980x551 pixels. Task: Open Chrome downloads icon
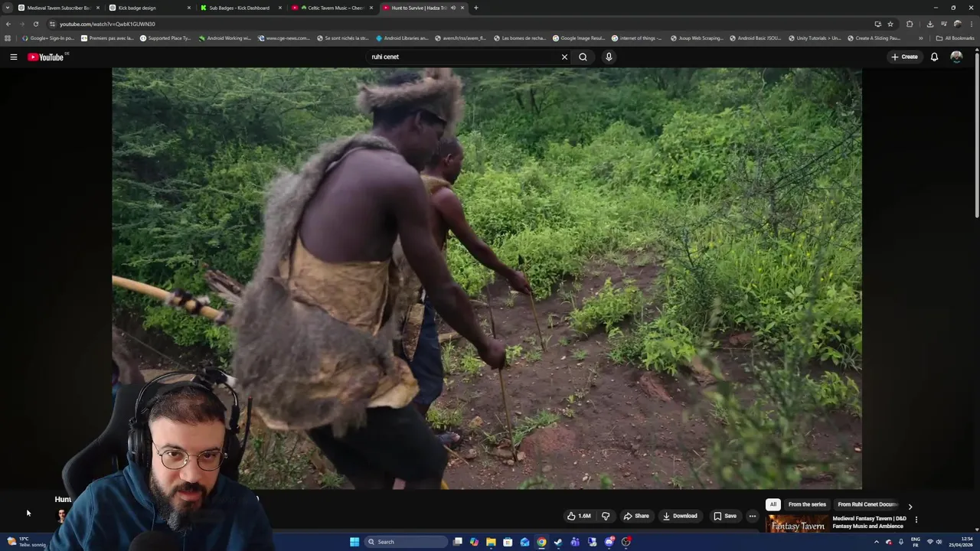tap(929, 24)
